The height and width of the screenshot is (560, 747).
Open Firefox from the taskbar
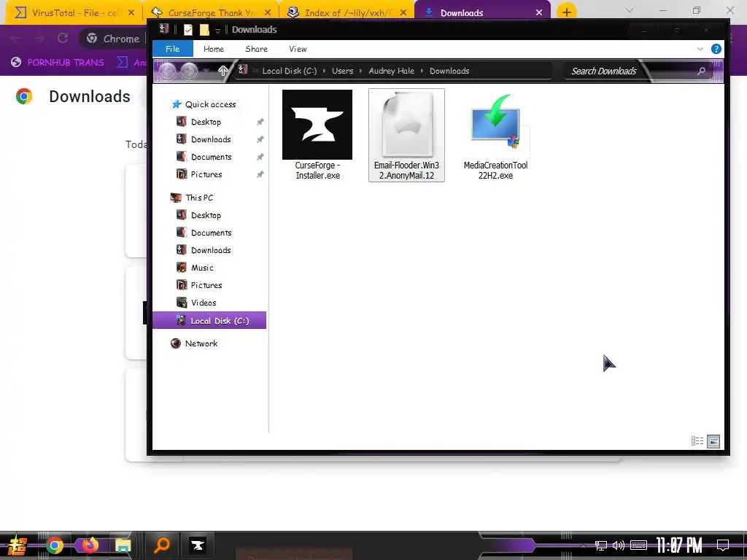(x=89, y=545)
